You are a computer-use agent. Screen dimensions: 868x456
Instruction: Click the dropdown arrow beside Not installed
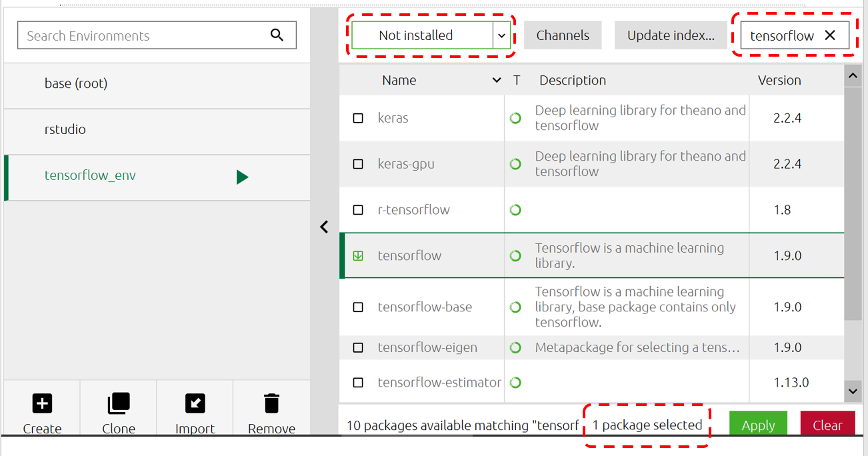tap(501, 35)
